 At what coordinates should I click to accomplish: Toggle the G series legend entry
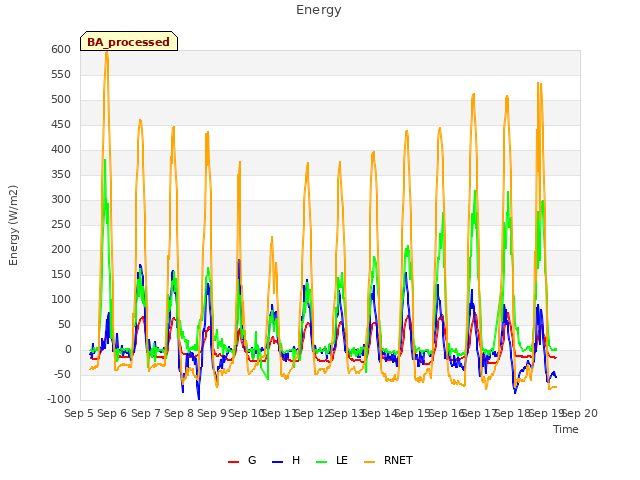tap(242, 460)
